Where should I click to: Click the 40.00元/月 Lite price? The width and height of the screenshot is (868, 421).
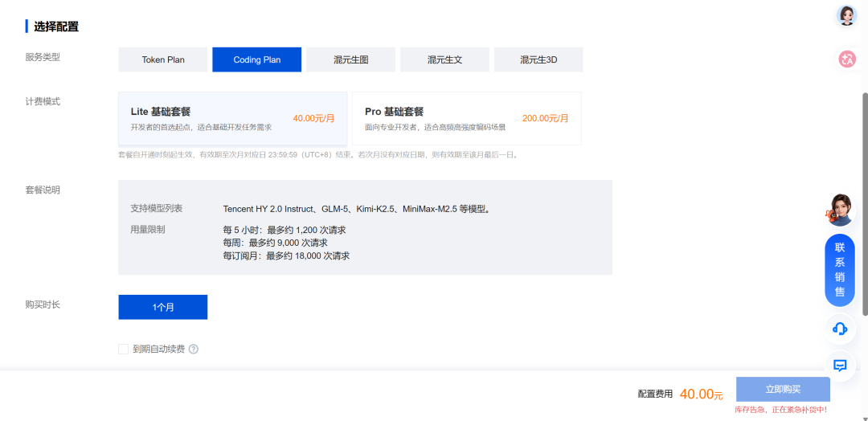[x=314, y=118]
